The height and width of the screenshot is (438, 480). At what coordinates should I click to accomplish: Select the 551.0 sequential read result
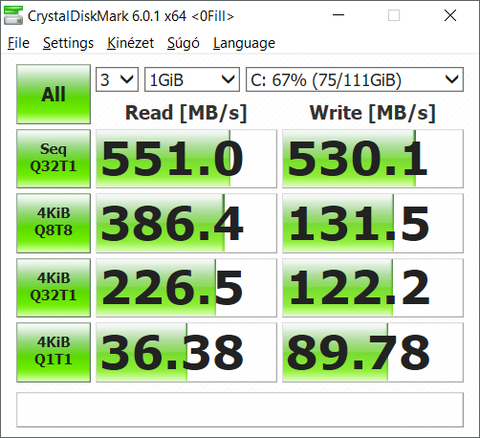tap(186, 158)
